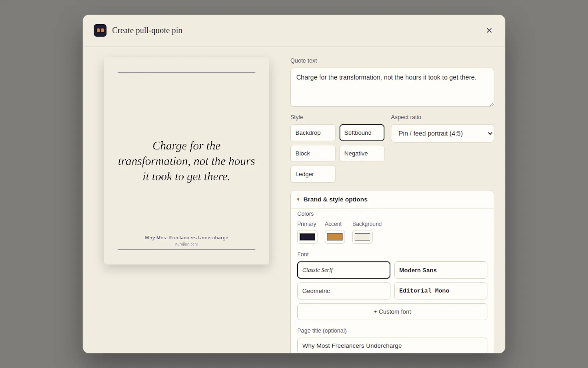Click the pull-quote app logo icon
Image resolution: width=588 pixels, height=368 pixels.
click(x=100, y=30)
